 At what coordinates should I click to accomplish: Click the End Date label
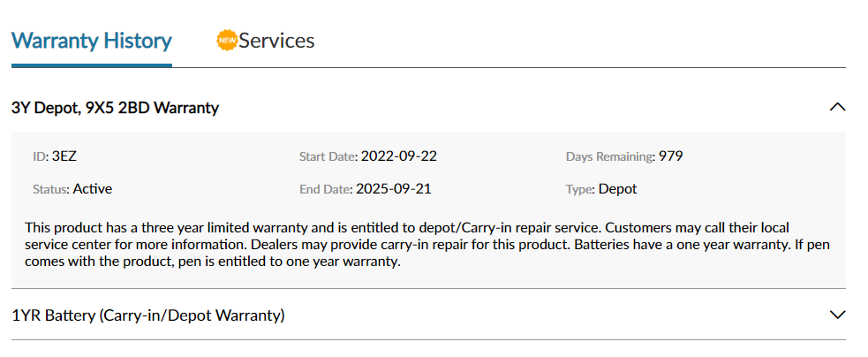(x=326, y=190)
